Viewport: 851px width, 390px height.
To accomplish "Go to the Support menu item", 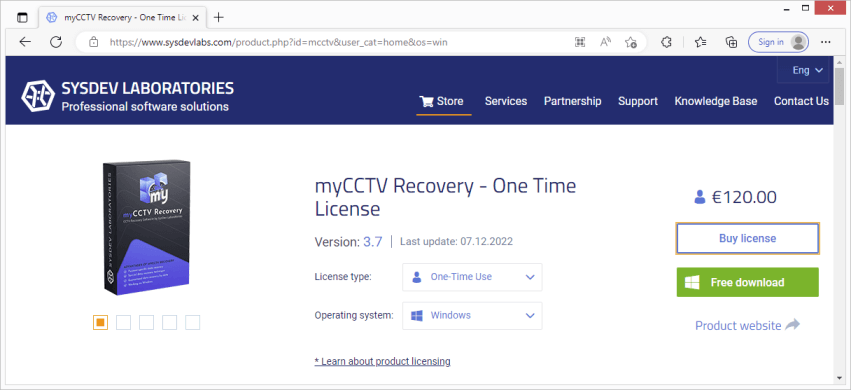I will click(638, 101).
